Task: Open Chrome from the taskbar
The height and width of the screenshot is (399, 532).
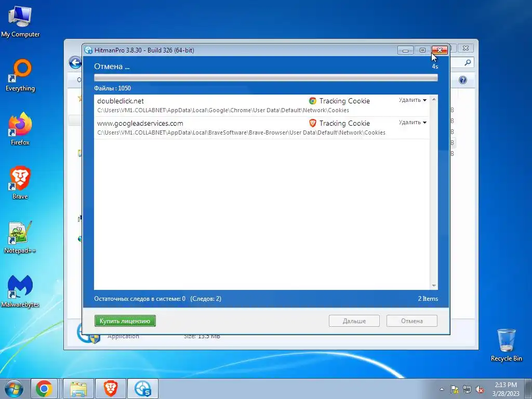Action: 44,389
